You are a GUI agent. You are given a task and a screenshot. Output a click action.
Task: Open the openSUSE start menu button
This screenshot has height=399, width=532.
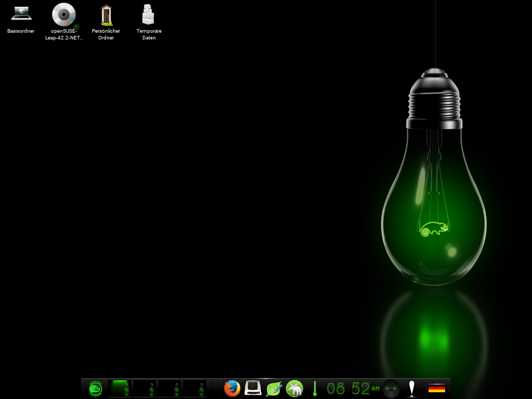click(x=95, y=389)
